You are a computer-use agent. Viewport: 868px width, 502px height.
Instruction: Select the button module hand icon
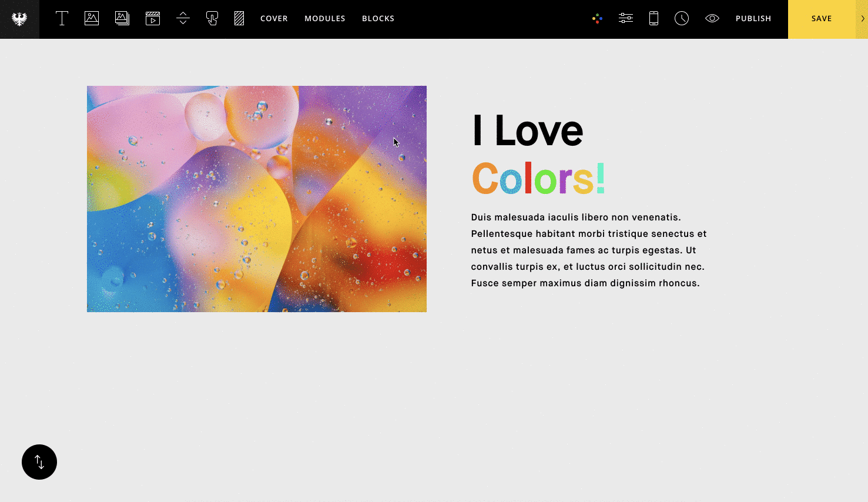pos(212,19)
